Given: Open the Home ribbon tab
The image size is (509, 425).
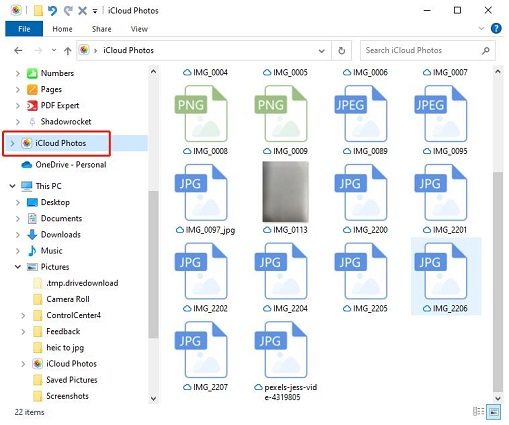Looking at the screenshot, I should coord(62,29).
